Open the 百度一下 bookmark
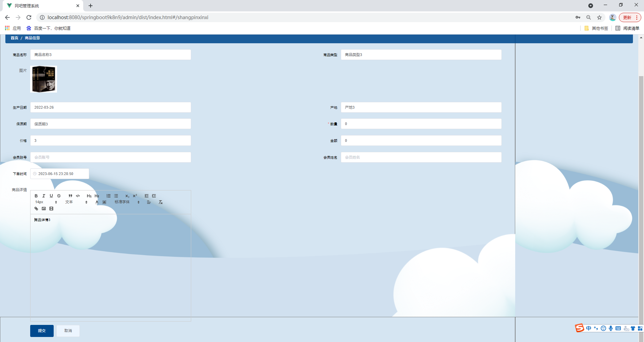The width and height of the screenshot is (644, 342). pyautogui.click(x=49, y=28)
